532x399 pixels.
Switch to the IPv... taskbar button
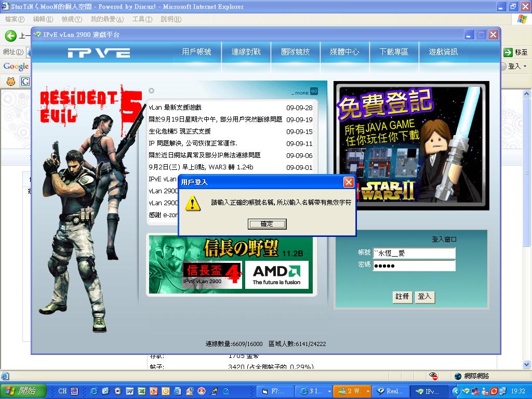point(428,391)
